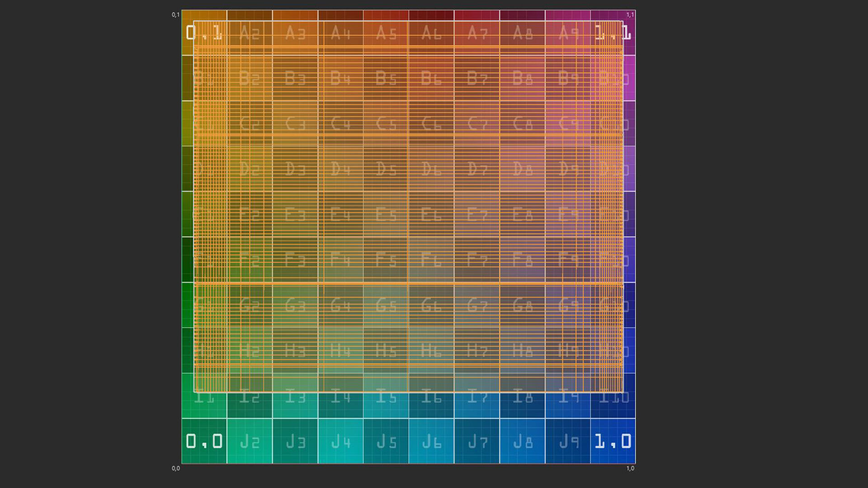
Task: Click the large 1.0 corner tile
Action: [x=613, y=441]
